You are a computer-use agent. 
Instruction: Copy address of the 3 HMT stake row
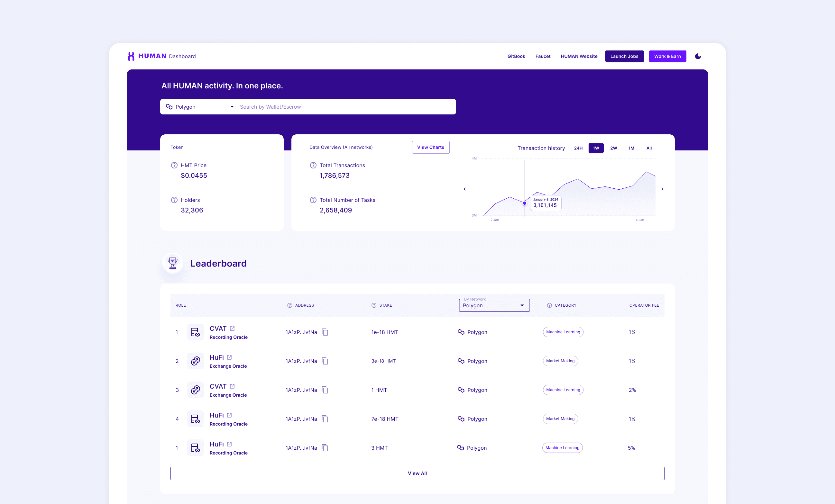click(325, 448)
